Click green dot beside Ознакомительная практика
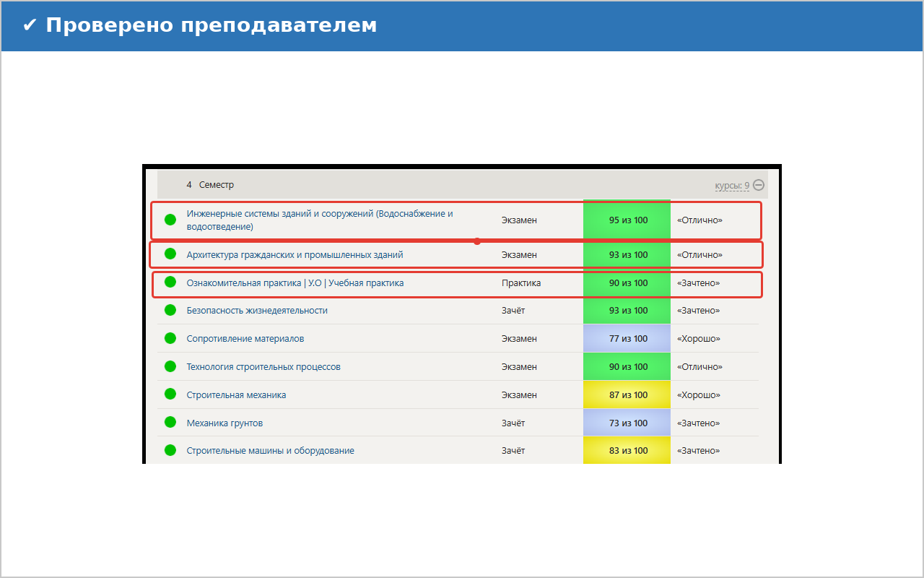924x578 pixels. tap(170, 282)
